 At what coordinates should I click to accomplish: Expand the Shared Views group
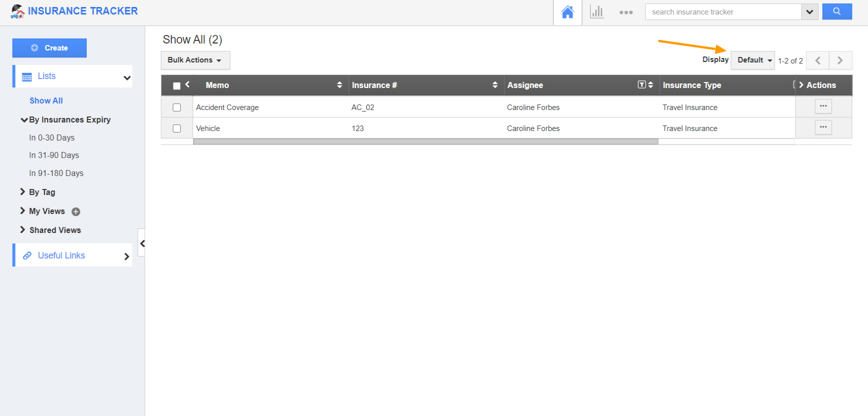click(23, 229)
